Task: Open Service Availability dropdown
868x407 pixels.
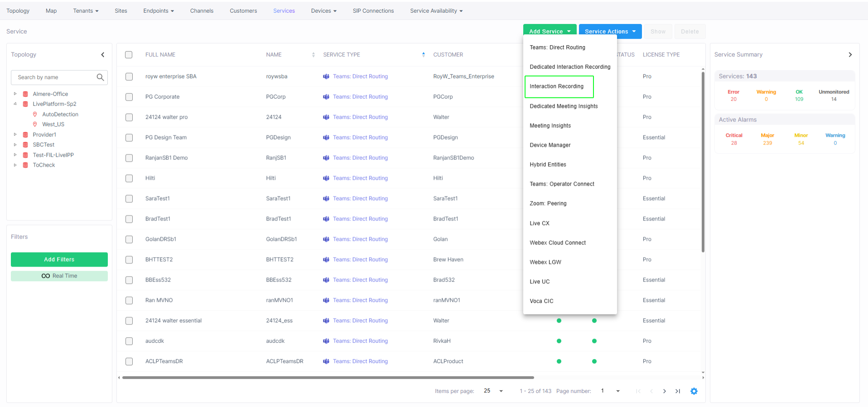Action: (436, 11)
